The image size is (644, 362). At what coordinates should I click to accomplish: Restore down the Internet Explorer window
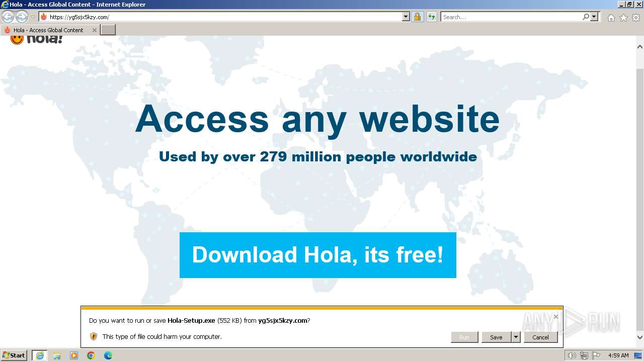pyautogui.click(x=629, y=4)
